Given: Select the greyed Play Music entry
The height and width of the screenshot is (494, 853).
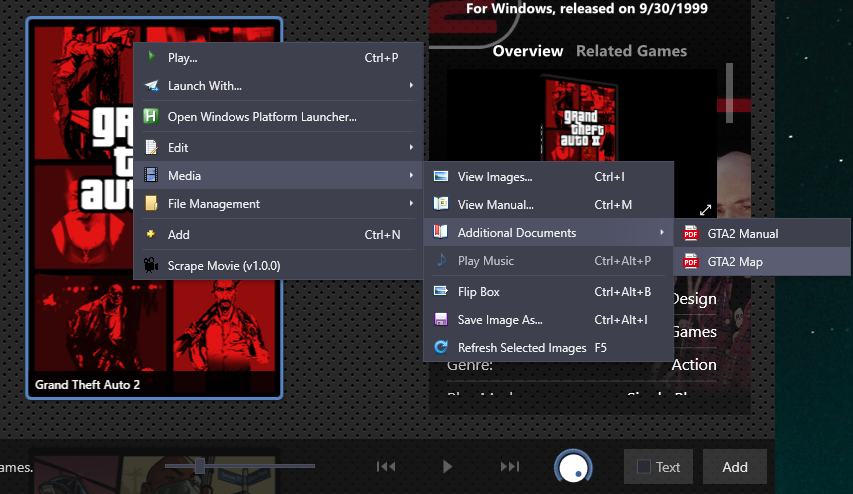Looking at the screenshot, I should click(548, 261).
